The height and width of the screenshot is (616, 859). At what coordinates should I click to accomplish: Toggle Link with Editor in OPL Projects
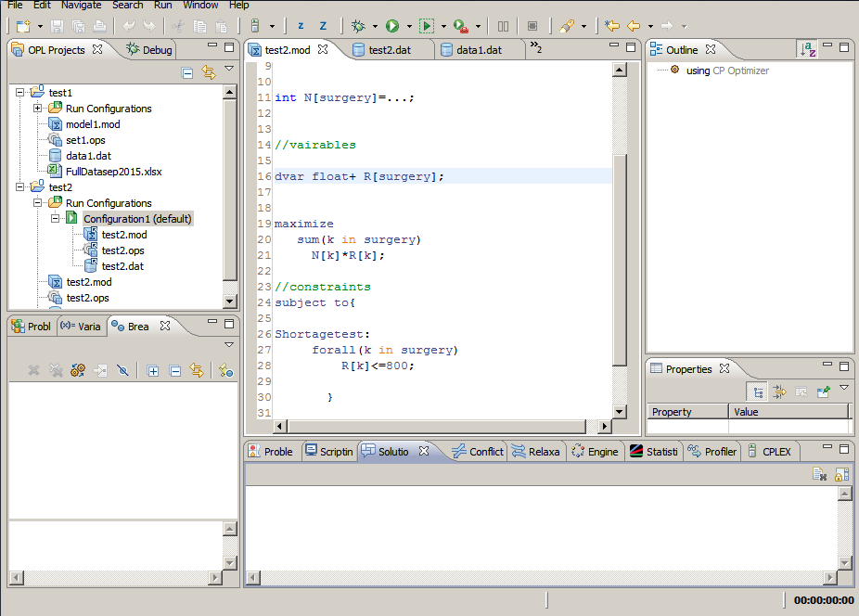coord(208,72)
